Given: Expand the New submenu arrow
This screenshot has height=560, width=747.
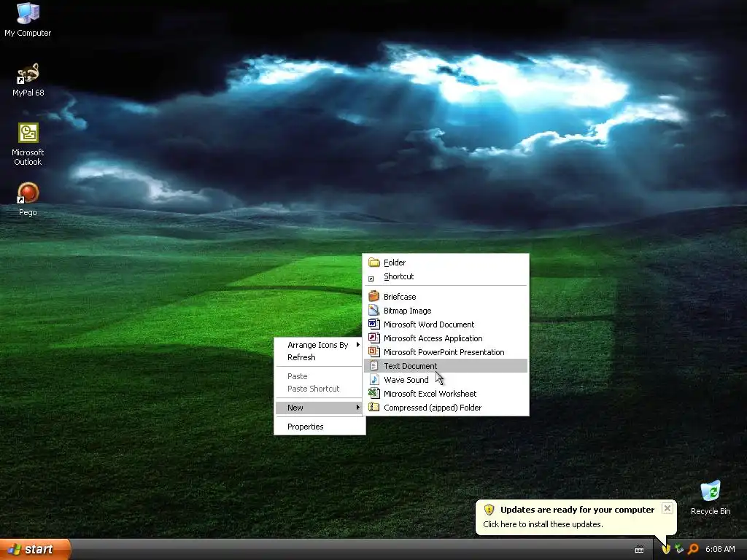Looking at the screenshot, I should coord(357,408).
